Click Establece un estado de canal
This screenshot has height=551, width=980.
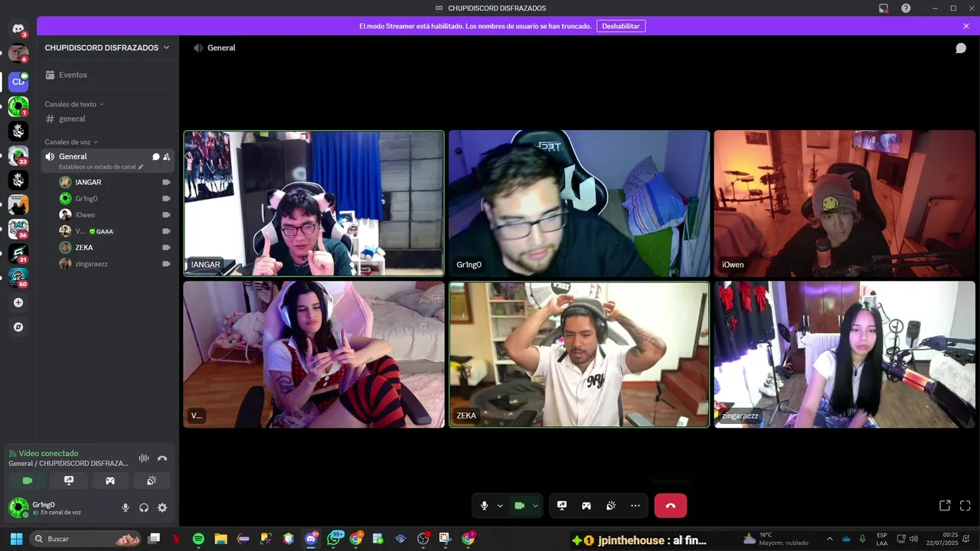(97, 167)
